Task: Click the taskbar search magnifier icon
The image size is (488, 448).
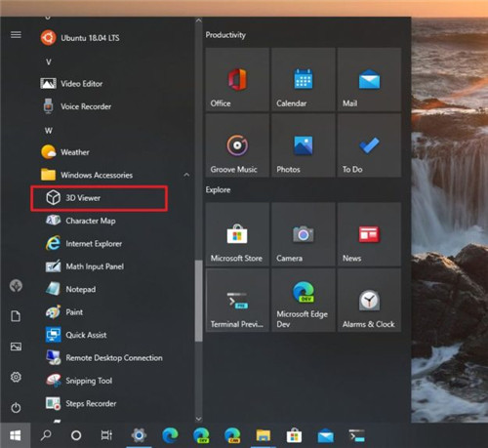Action: (x=46, y=435)
